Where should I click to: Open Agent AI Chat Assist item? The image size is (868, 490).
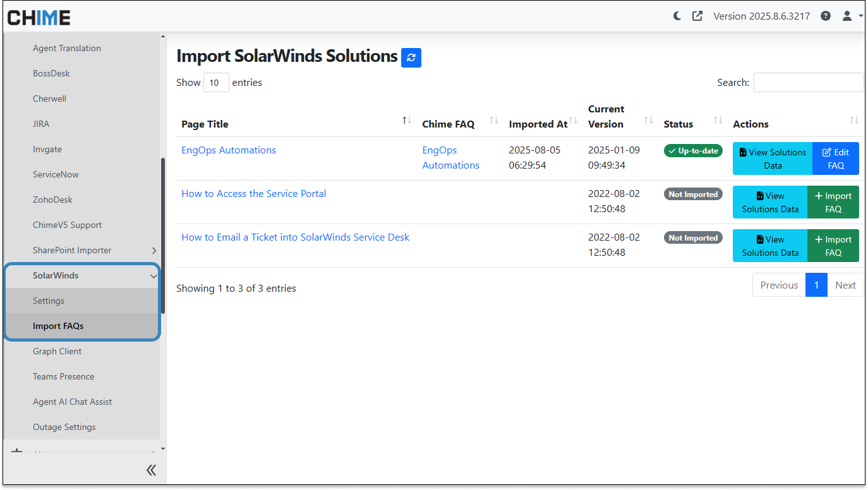[72, 402]
